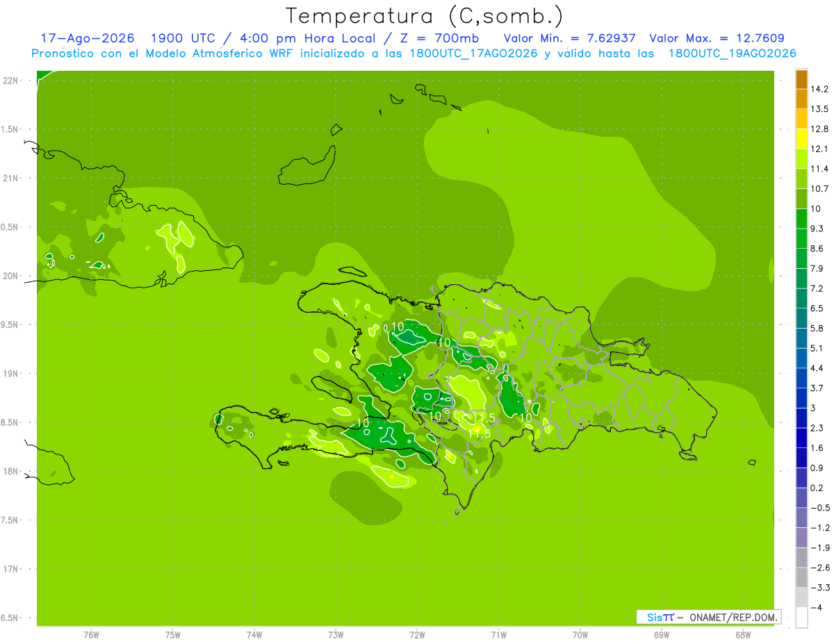Click the '19N' latitude label
Image resolution: width=834 pixels, height=644 pixels.
[x=10, y=374]
